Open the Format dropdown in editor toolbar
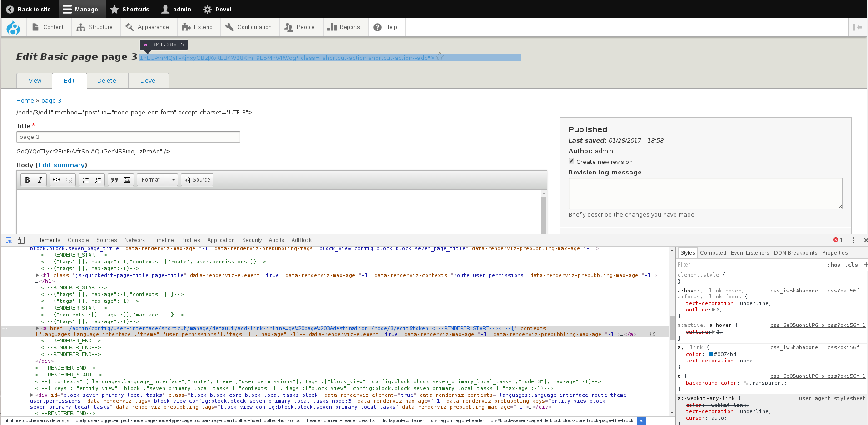Image resolution: width=868 pixels, height=425 pixels. coord(157,180)
